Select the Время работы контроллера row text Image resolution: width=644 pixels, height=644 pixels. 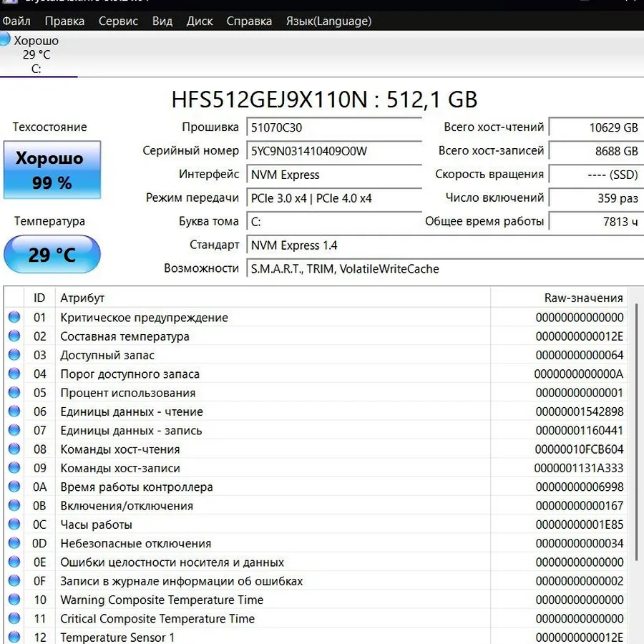[x=137, y=487]
